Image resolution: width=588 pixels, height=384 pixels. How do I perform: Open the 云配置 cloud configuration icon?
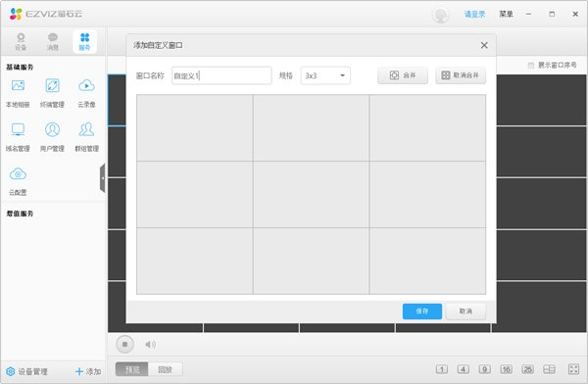click(18, 174)
